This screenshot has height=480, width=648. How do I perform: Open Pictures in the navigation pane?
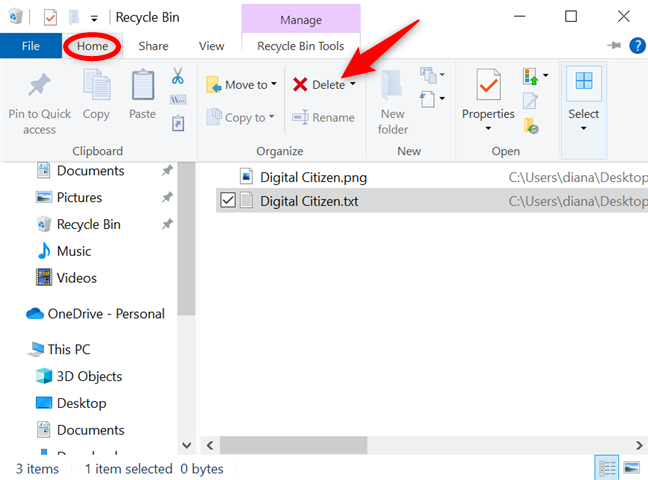pyautogui.click(x=79, y=198)
